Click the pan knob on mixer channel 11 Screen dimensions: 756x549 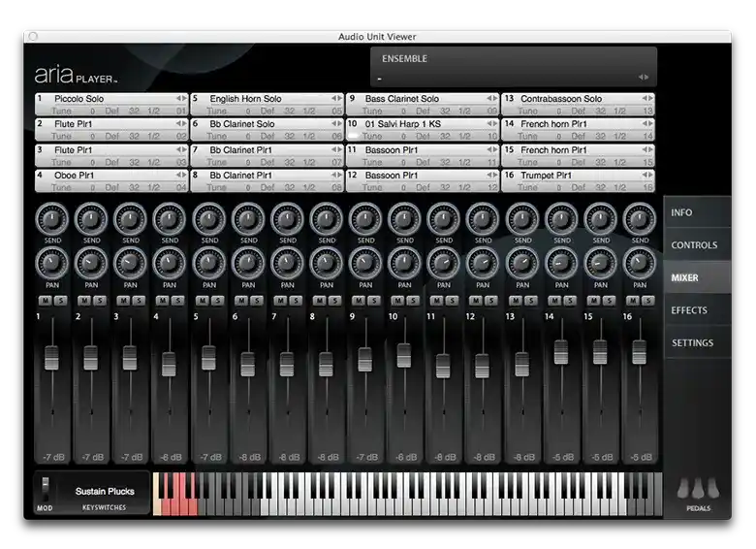point(444,264)
